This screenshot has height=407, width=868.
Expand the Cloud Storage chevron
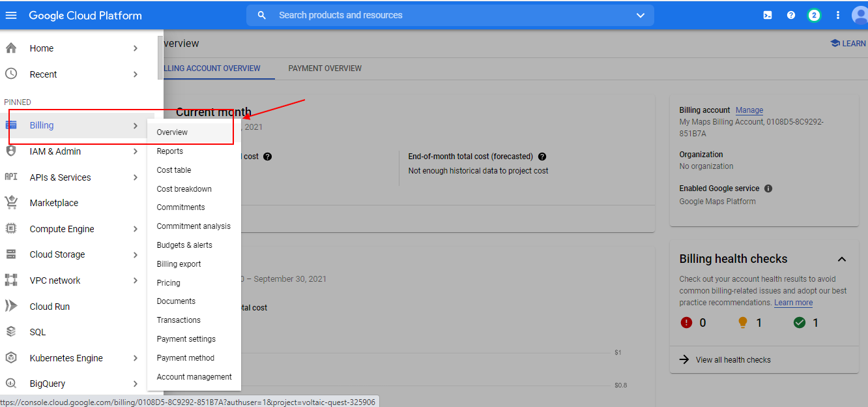[x=136, y=254]
